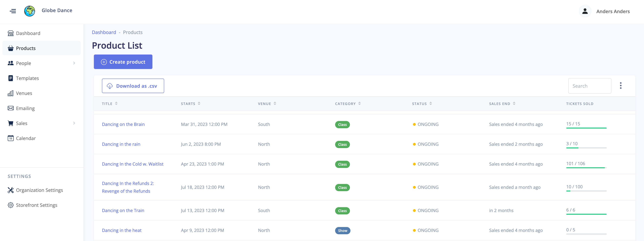Click the Globe Dance logo icon
This screenshot has width=644, height=241.
[29, 11]
